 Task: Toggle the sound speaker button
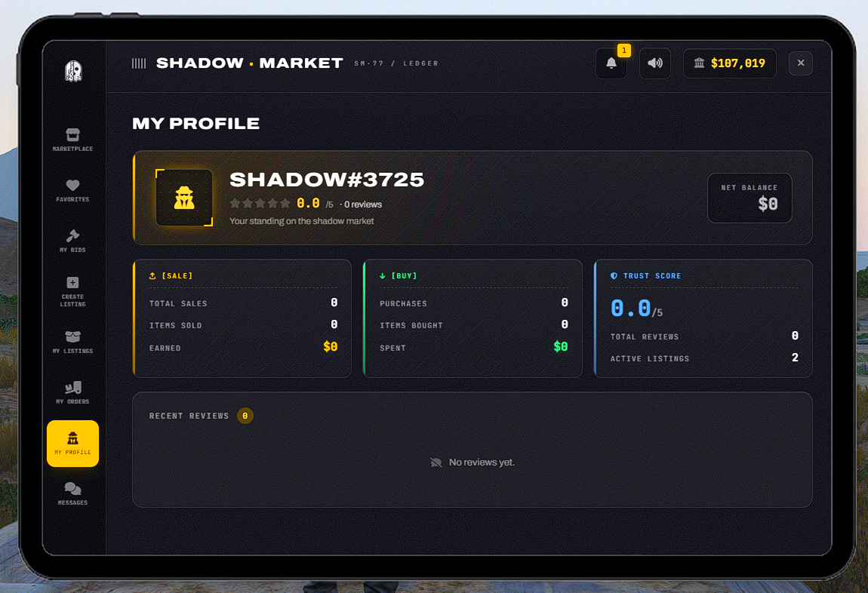(655, 63)
